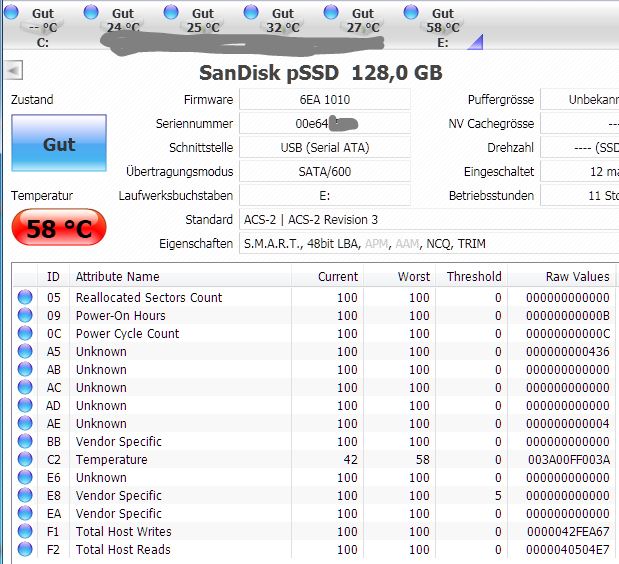The height and width of the screenshot is (564, 619).
Task: Open the drive showing 24 °C
Action: coord(123,21)
